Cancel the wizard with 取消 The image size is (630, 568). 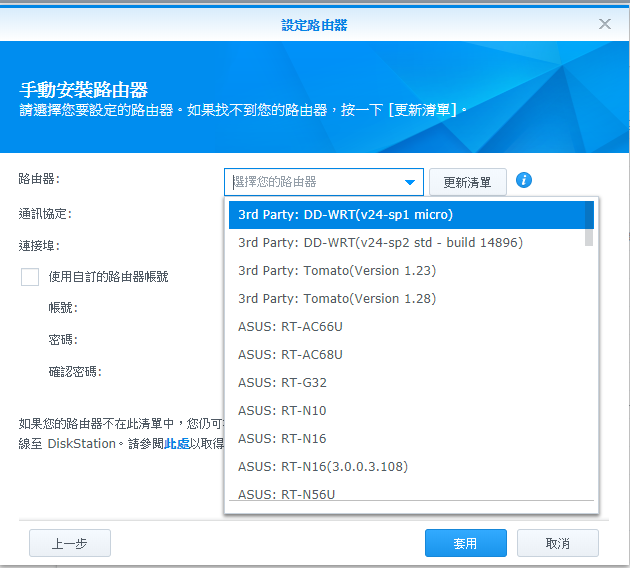(x=558, y=543)
